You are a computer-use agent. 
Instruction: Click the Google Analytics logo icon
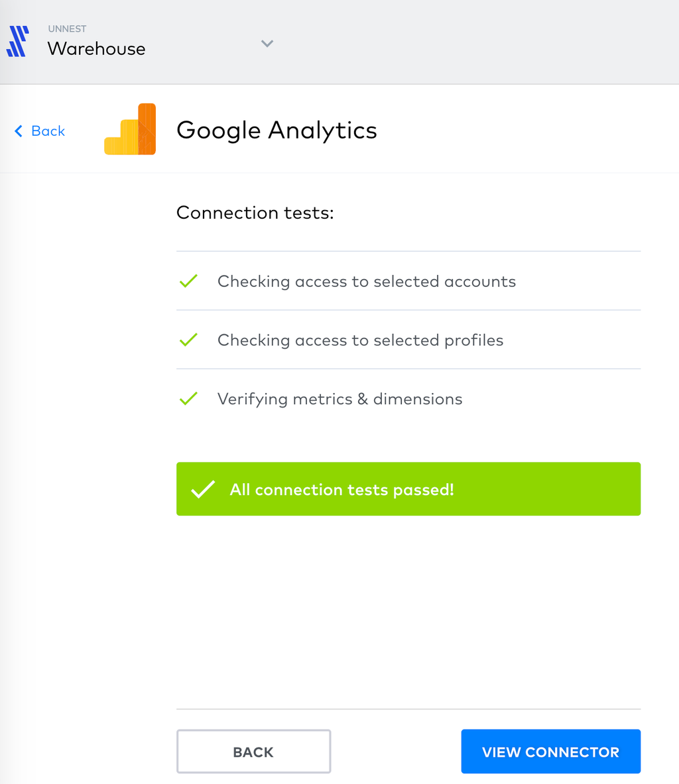tap(130, 129)
